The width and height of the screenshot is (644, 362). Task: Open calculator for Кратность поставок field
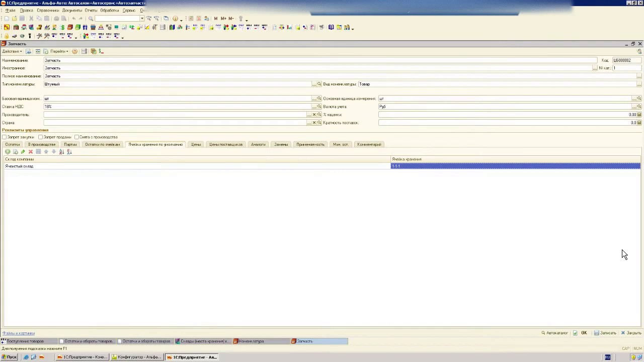coord(639,123)
